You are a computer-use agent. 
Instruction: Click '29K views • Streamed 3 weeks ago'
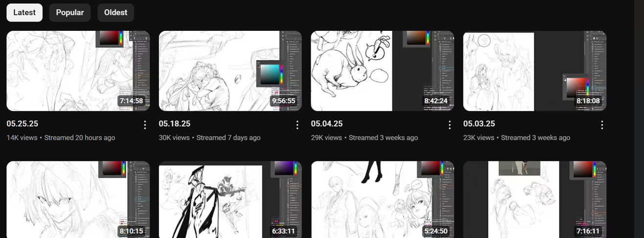coord(365,138)
